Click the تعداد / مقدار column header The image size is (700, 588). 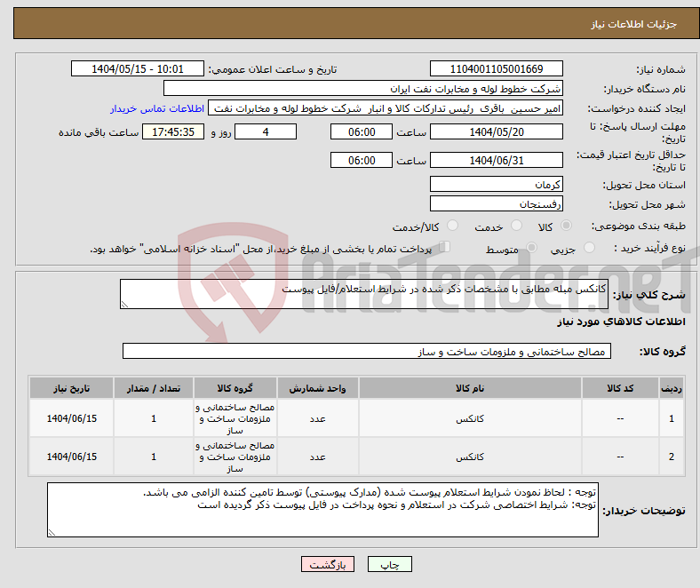[154, 388]
